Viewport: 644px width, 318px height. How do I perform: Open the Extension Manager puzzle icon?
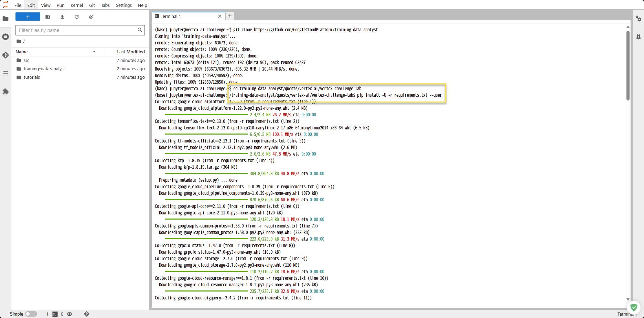[6, 92]
